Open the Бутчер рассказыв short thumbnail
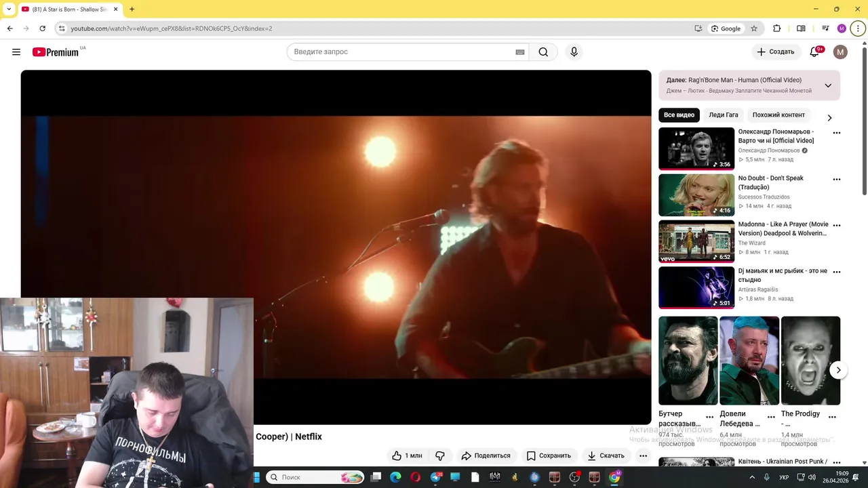 pos(688,361)
